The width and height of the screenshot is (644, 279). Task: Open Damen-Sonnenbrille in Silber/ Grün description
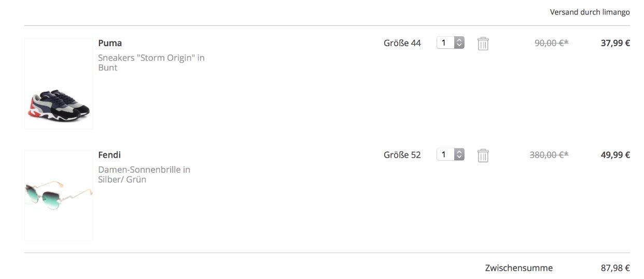(144, 175)
